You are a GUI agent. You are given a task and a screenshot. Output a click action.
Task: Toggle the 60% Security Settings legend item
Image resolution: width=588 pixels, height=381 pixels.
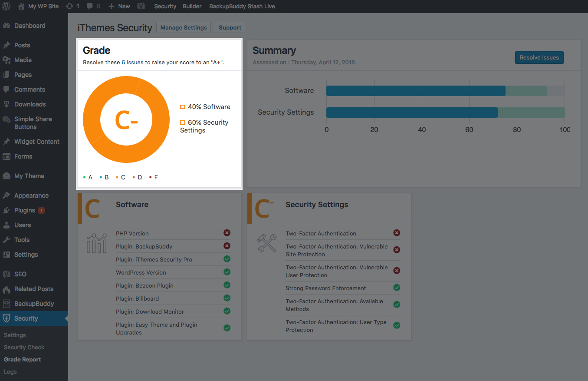pyautogui.click(x=204, y=126)
